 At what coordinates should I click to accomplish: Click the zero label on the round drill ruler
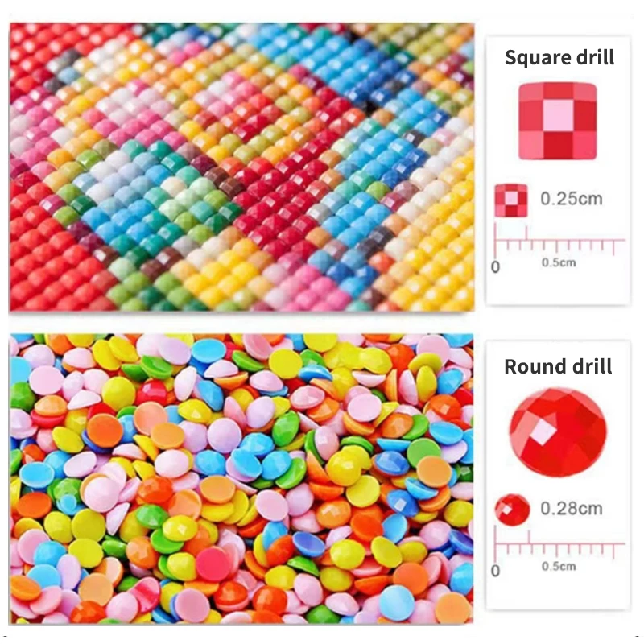coord(496,571)
